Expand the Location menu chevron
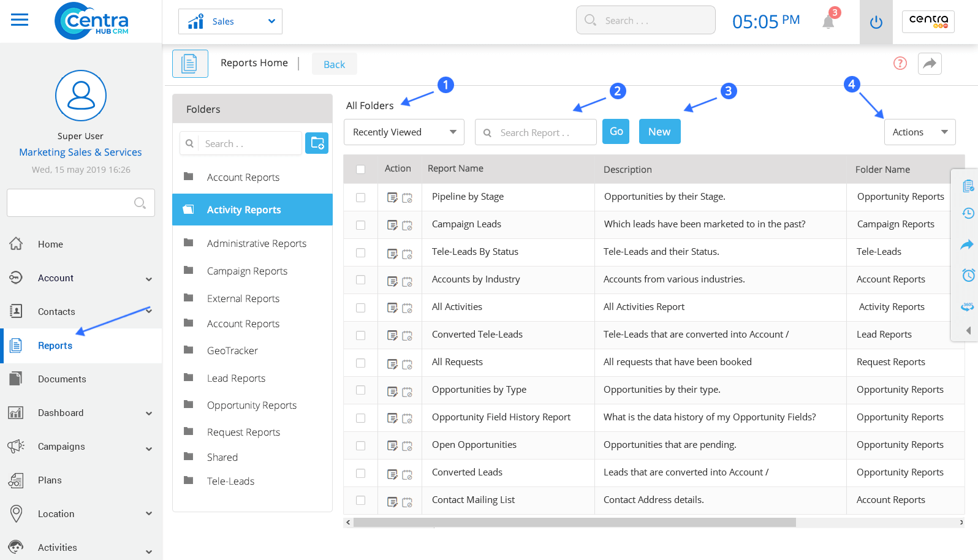The image size is (978, 560). pyautogui.click(x=149, y=513)
